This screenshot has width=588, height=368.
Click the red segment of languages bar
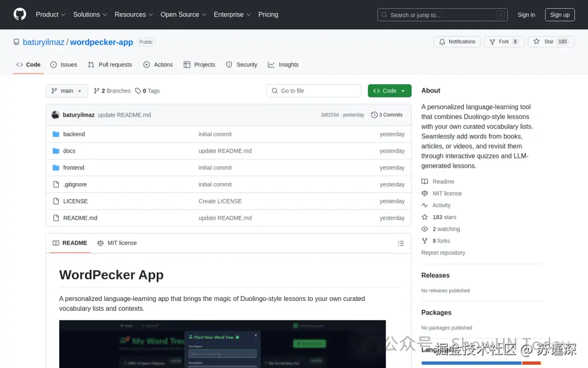click(531, 363)
